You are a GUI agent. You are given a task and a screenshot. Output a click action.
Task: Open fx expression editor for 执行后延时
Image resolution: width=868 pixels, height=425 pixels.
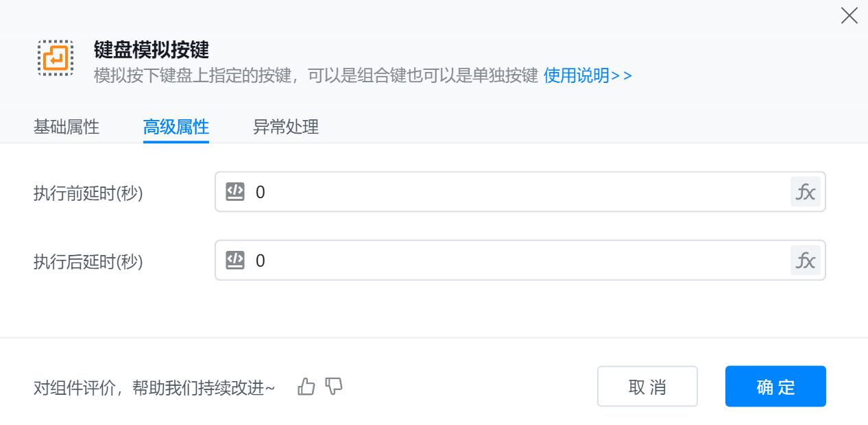point(805,260)
